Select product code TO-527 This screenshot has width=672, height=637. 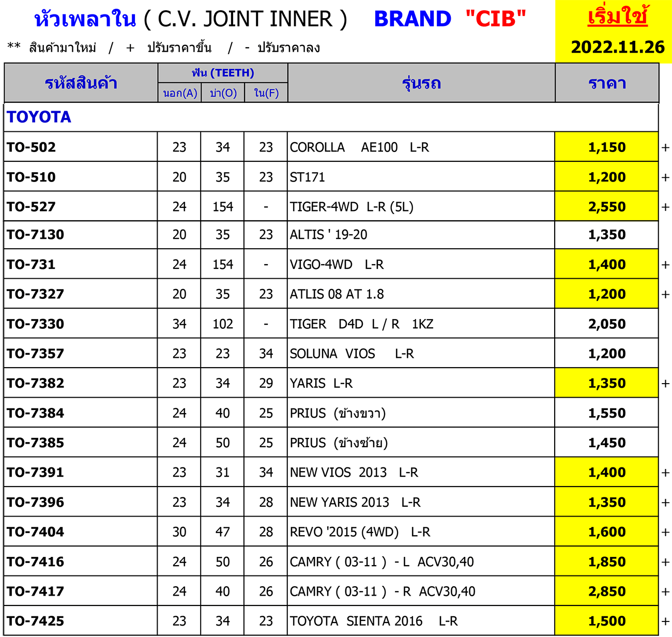tap(31, 207)
